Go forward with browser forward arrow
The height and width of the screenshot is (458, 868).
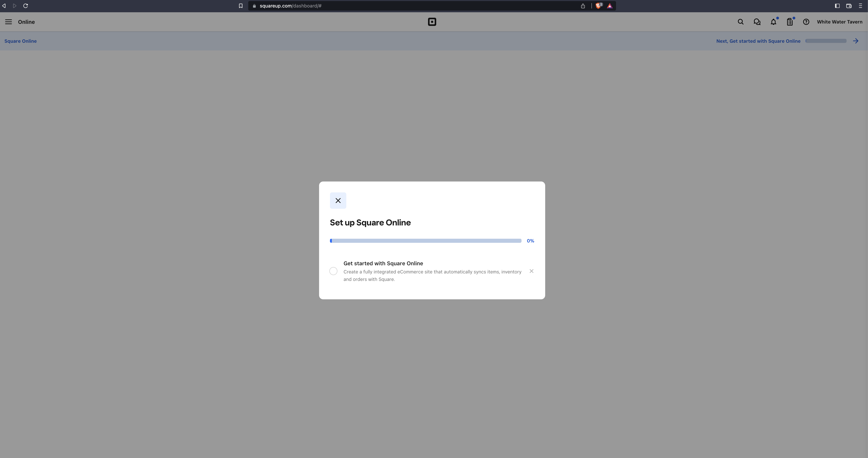pyautogui.click(x=14, y=6)
